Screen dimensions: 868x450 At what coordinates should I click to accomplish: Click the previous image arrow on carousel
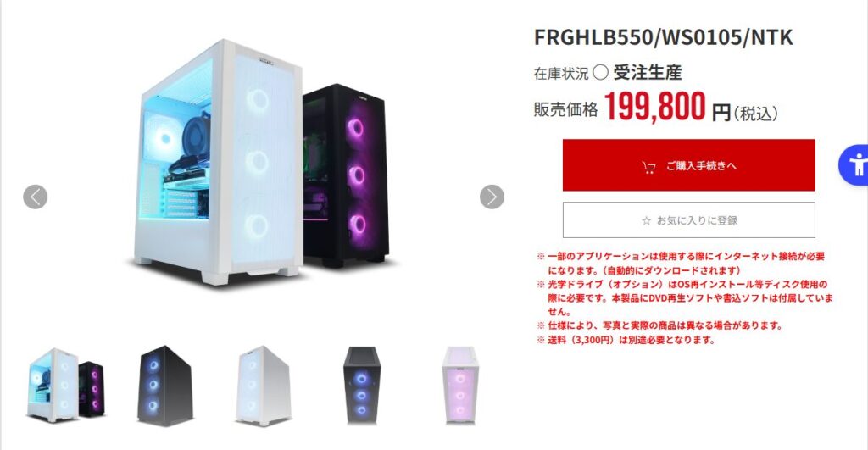(35, 197)
